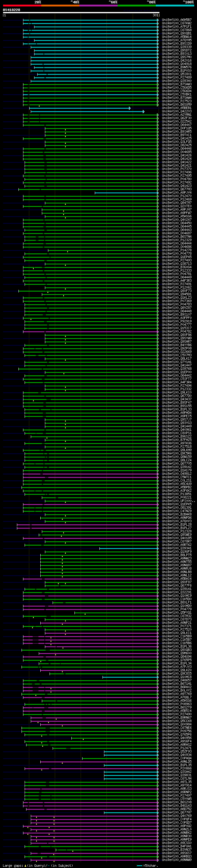Click the red ~20% identity legend segment

(22, 6)
